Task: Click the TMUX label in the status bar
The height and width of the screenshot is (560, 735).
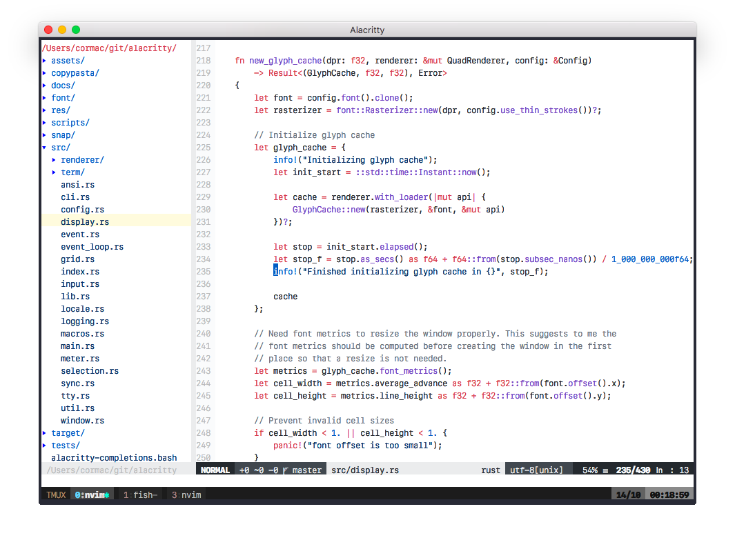Action: coord(55,494)
